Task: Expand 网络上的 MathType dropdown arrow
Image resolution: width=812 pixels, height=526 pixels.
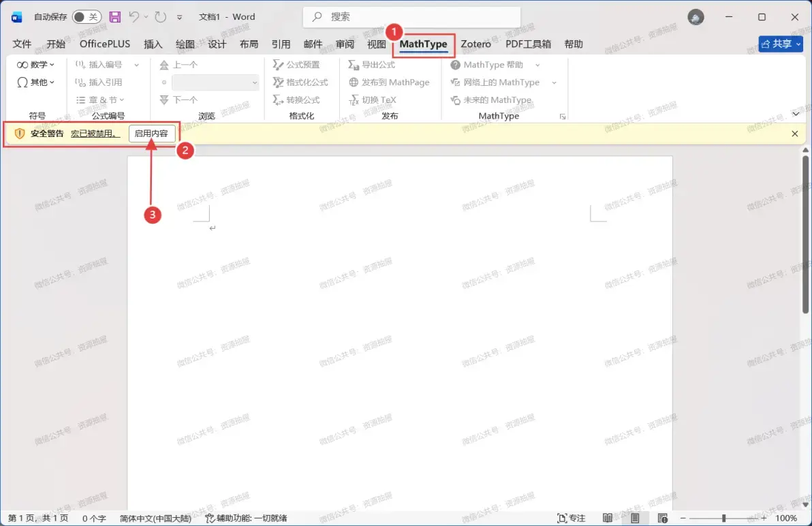Action: 554,82
